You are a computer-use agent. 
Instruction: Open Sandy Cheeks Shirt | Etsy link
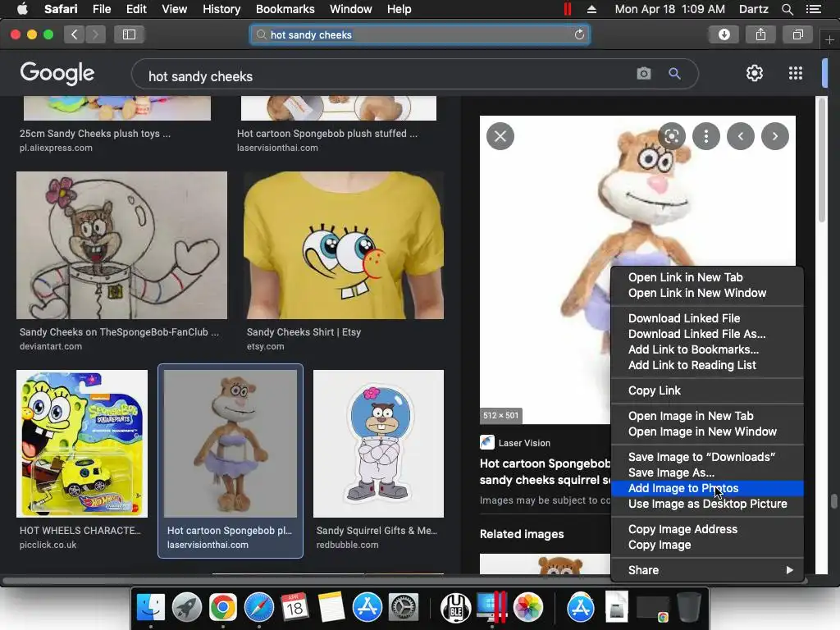coord(304,332)
